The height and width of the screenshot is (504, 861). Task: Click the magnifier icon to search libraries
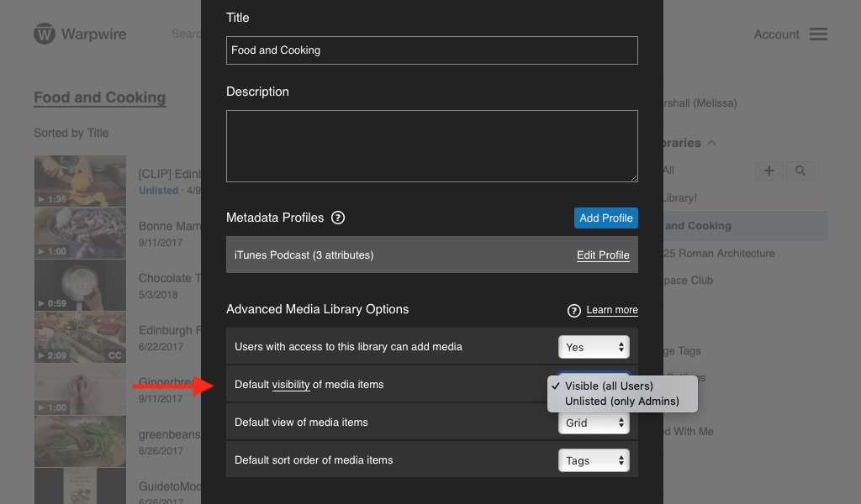point(800,171)
